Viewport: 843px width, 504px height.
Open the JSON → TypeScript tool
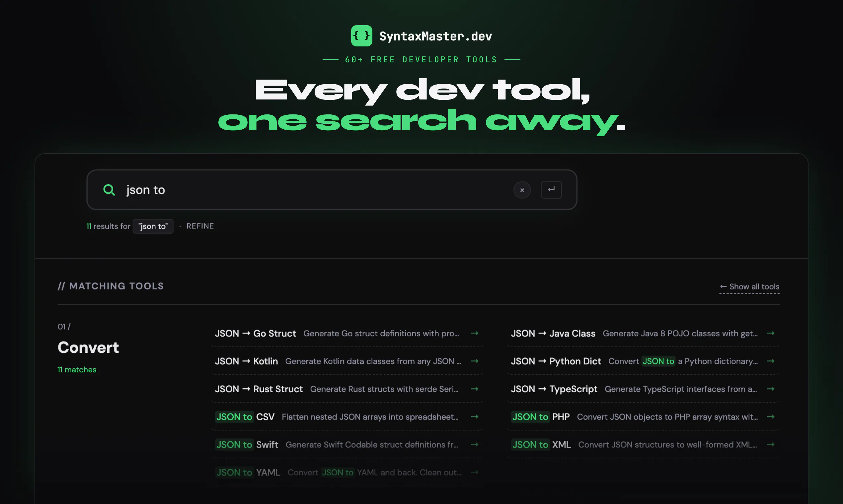pyautogui.click(x=643, y=389)
